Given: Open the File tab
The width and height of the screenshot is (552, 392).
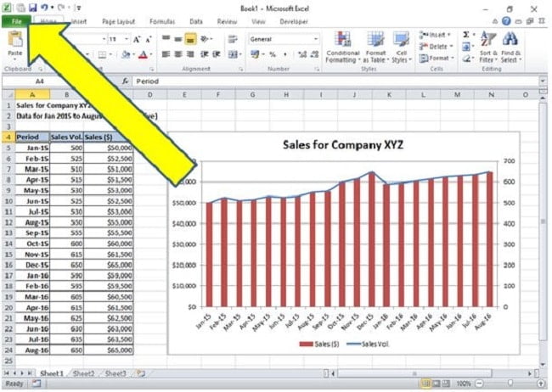Looking at the screenshot, I should tap(16, 21).
